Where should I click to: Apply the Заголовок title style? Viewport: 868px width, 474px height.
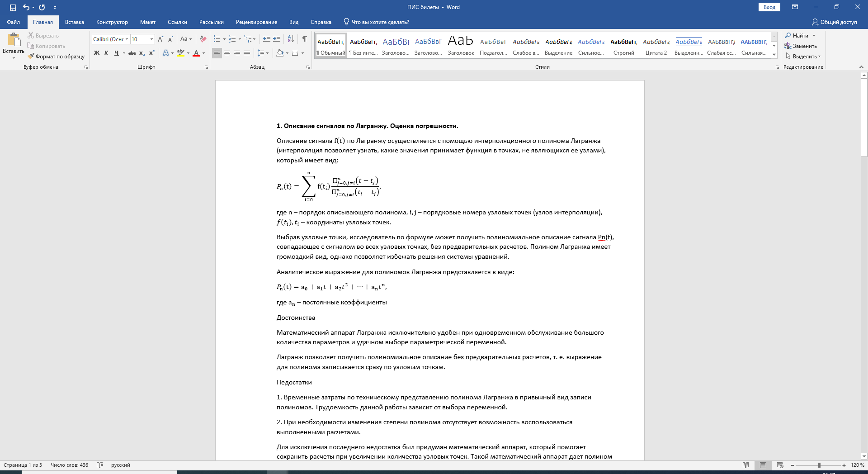tap(461, 45)
